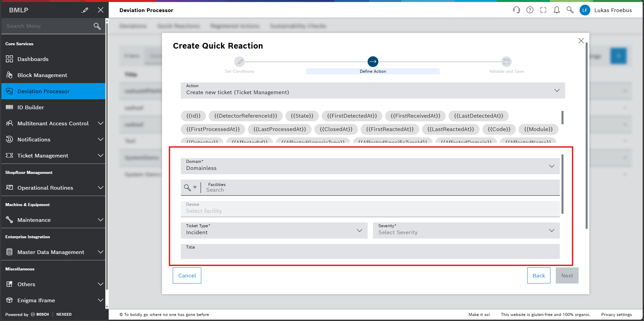The height and width of the screenshot is (321, 644).
Task: Click the edit pencil next to BMLP
Action: [85, 10]
